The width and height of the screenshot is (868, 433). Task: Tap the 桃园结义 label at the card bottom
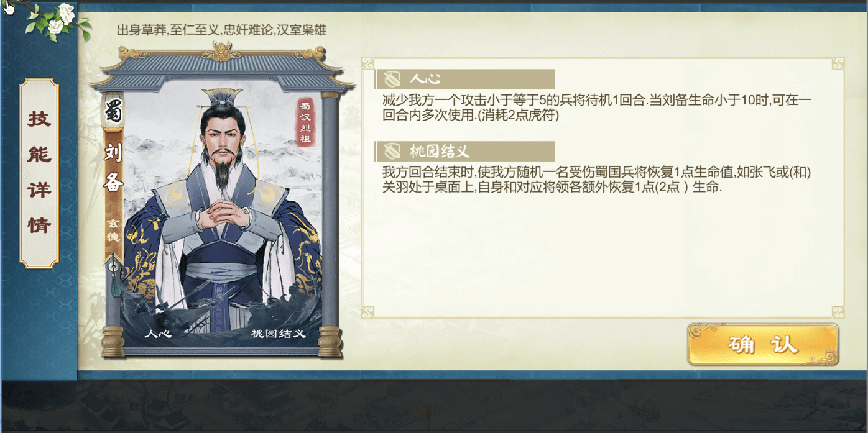pyautogui.click(x=278, y=334)
